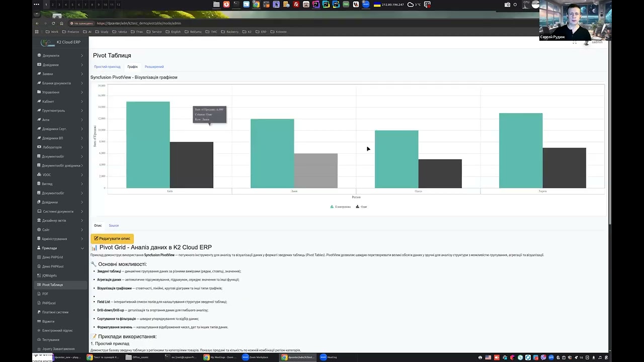Click the Віджети icon in sidebar
The image size is (644, 362).
[x=39, y=321]
